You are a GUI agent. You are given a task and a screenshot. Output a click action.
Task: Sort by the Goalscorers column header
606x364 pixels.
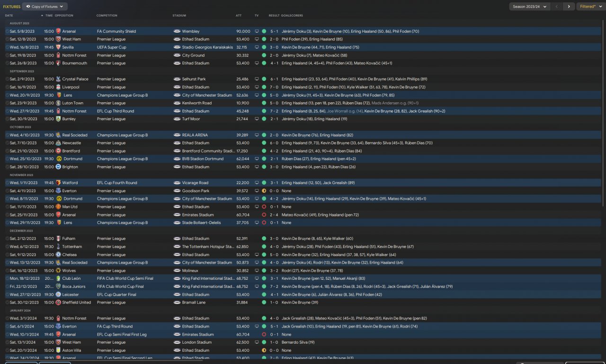point(292,16)
